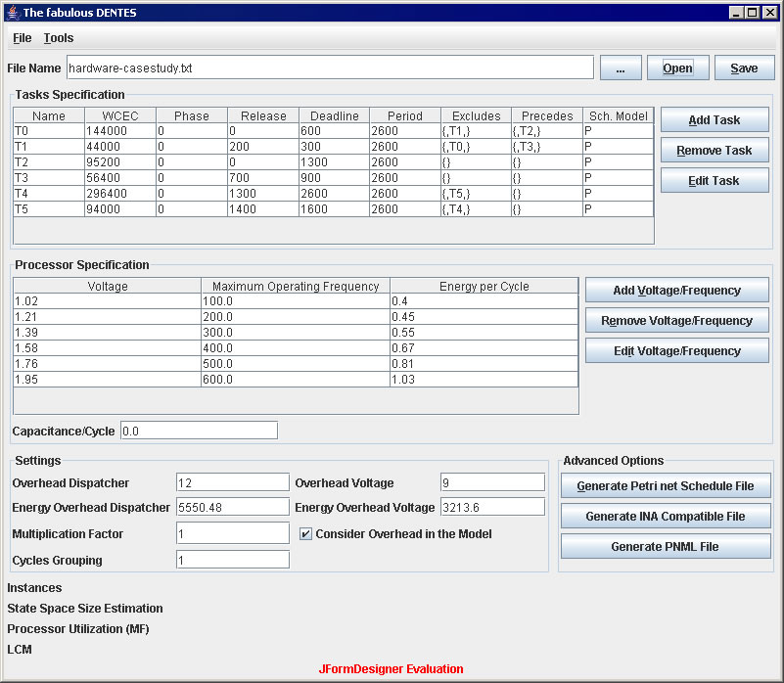784x683 pixels.
Task: Click the Save button
Action: [x=744, y=68]
